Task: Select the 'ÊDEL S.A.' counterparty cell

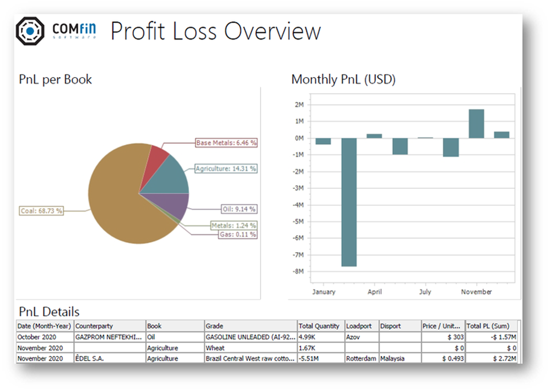Action: [x=110, y=358]
